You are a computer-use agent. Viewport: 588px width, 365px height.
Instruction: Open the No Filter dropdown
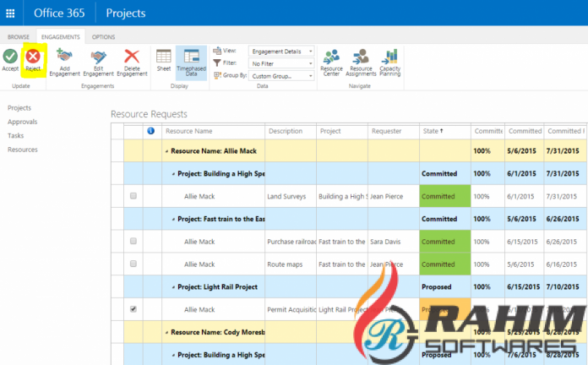(281, 63)
